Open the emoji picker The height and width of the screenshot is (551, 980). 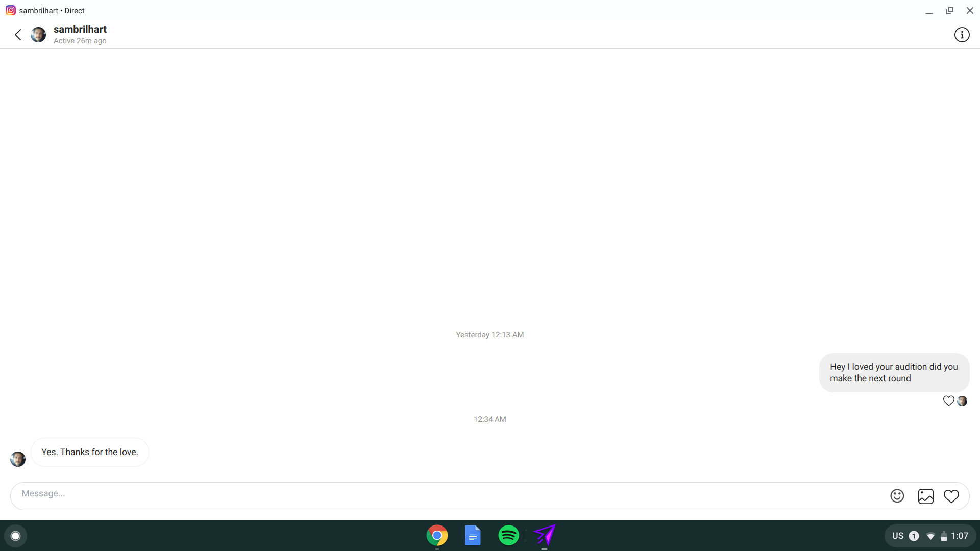(897, 496)
